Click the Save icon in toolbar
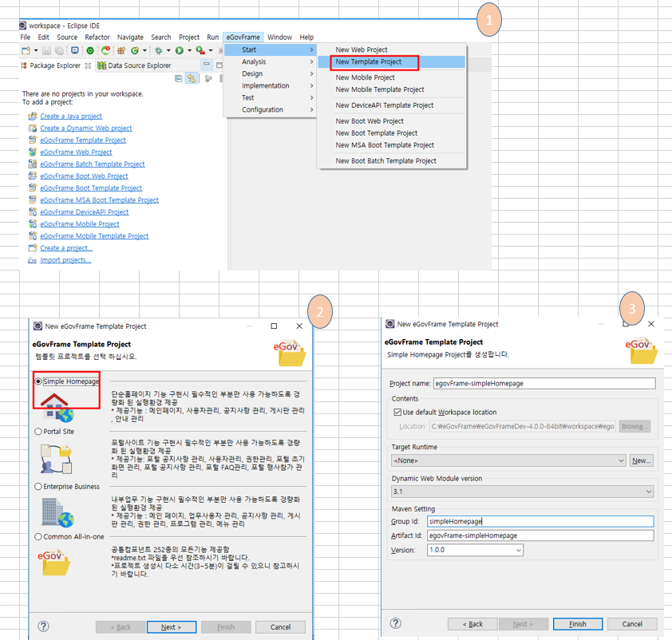This screenshot has width=672, height=640. (47, 50)
